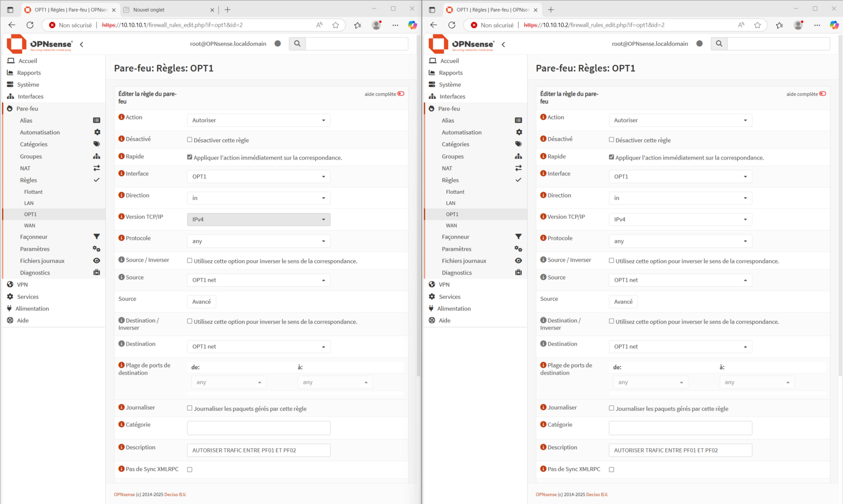Viewport: 843px width, 504px height.
Task: Enable "Journaliser les paquets" checkbox in left window
Action: pyautogui.click(x=190, y=408)
